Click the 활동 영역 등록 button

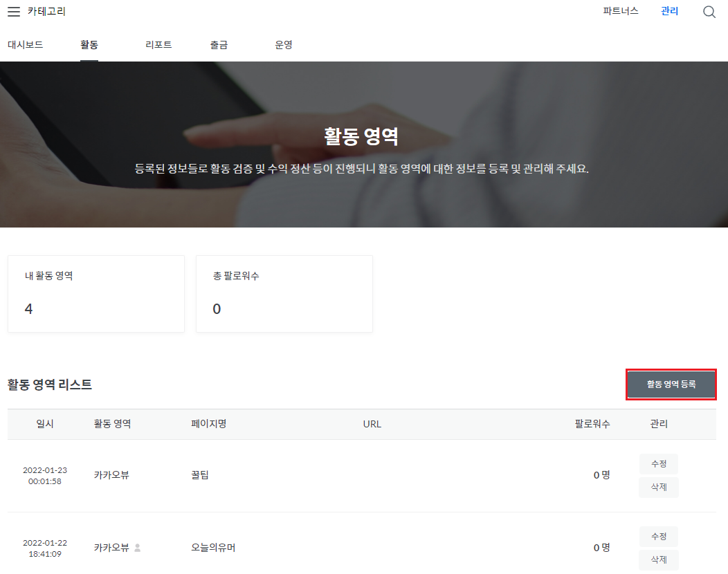[671, 385]
